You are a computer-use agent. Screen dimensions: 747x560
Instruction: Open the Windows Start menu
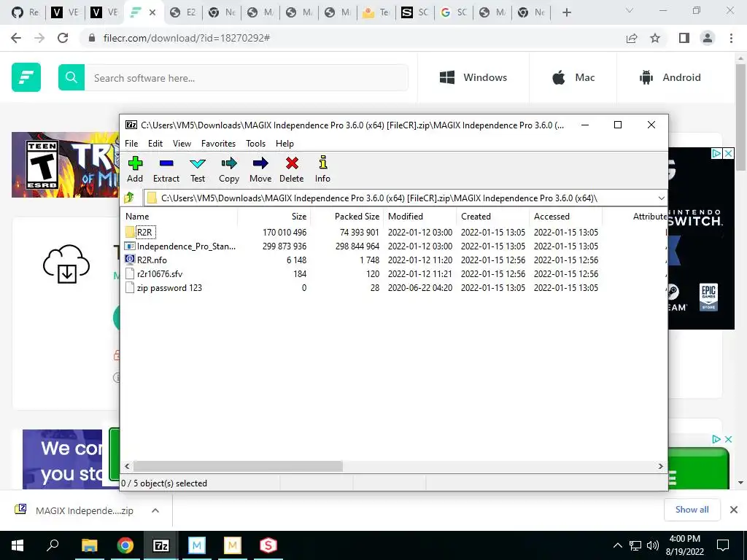pyautogui.click(x=18, y=545)
